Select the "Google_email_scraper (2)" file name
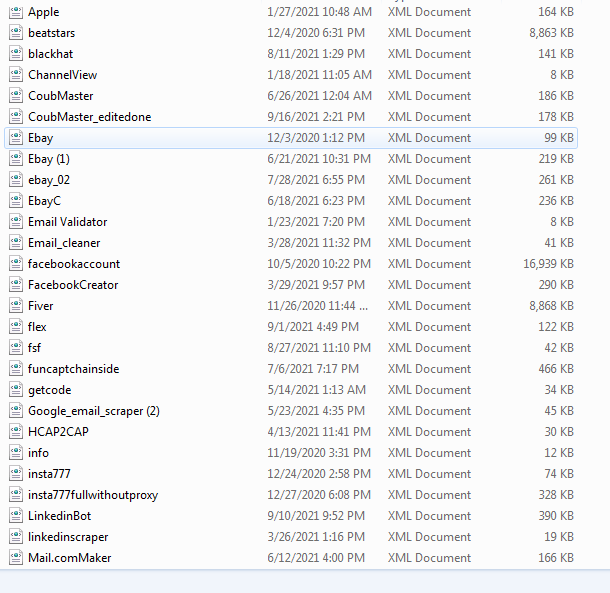The height and width of the screenshot is (593, 610). click(x=94, y=411)
